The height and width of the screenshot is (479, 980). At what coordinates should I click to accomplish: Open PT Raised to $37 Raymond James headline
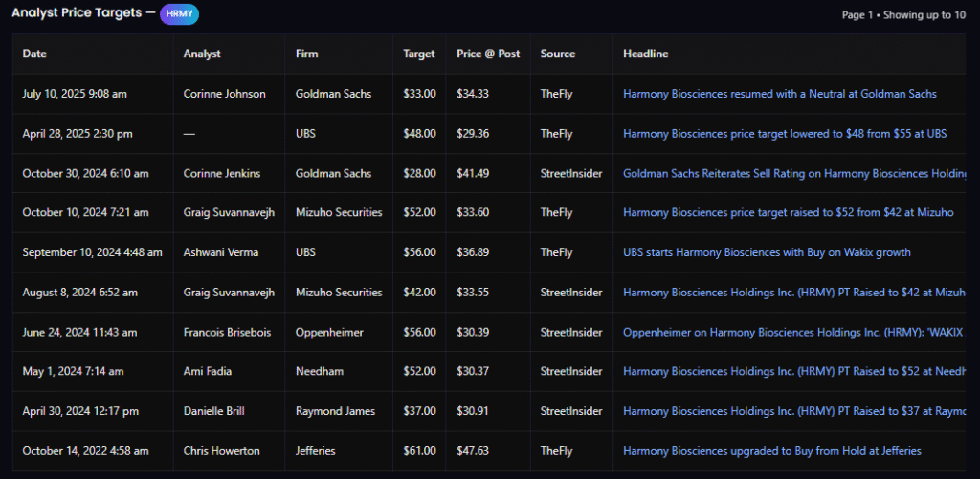[792, 411]
